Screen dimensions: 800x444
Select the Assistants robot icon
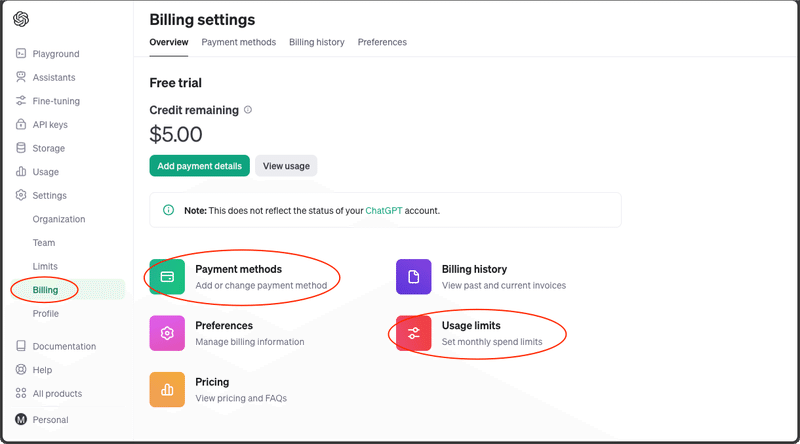[x=21, y=77]
